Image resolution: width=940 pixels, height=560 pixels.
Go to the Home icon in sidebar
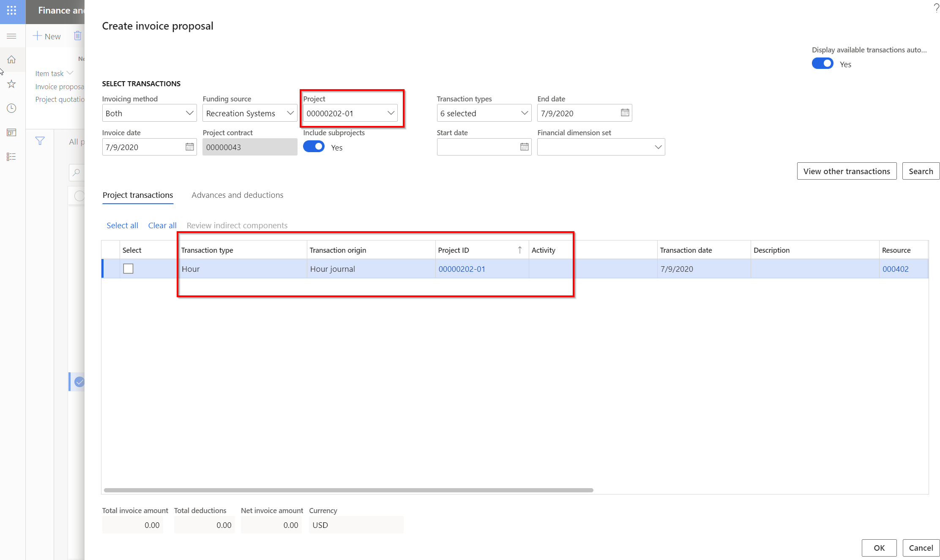[12, 60]
